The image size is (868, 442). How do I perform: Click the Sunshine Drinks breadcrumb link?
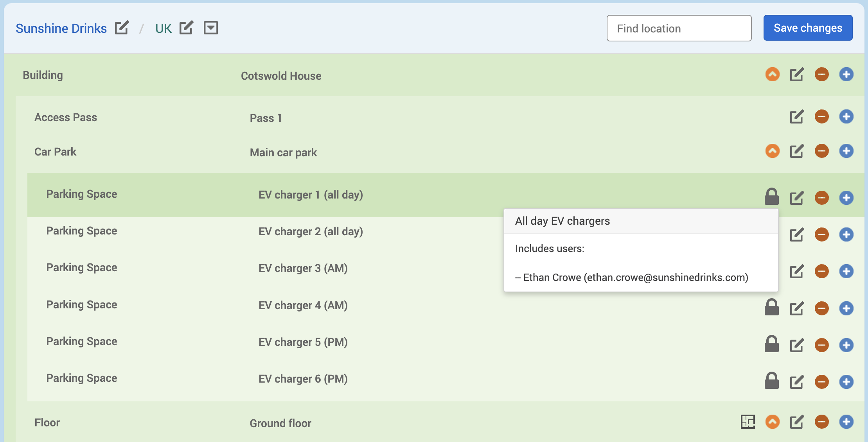pyautogui.click(x=61, y=29)
